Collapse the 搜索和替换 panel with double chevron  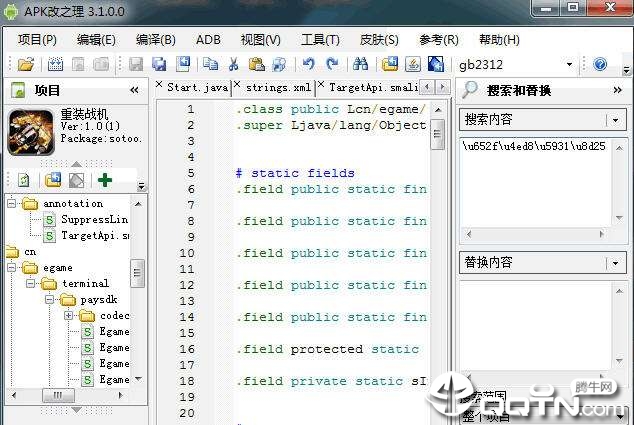click(x=617, y=90)
